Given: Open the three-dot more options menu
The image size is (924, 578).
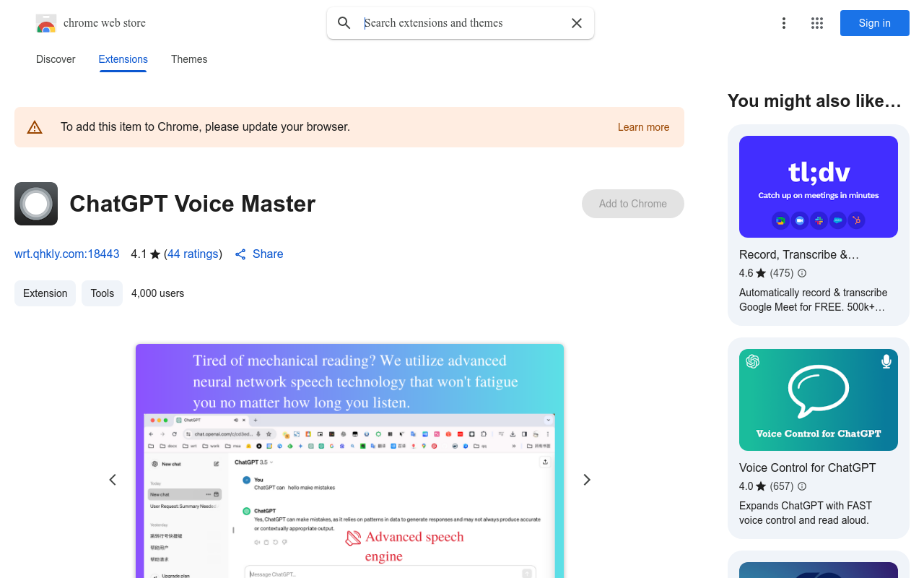Looking at the screenshot, I should [784, 23].
